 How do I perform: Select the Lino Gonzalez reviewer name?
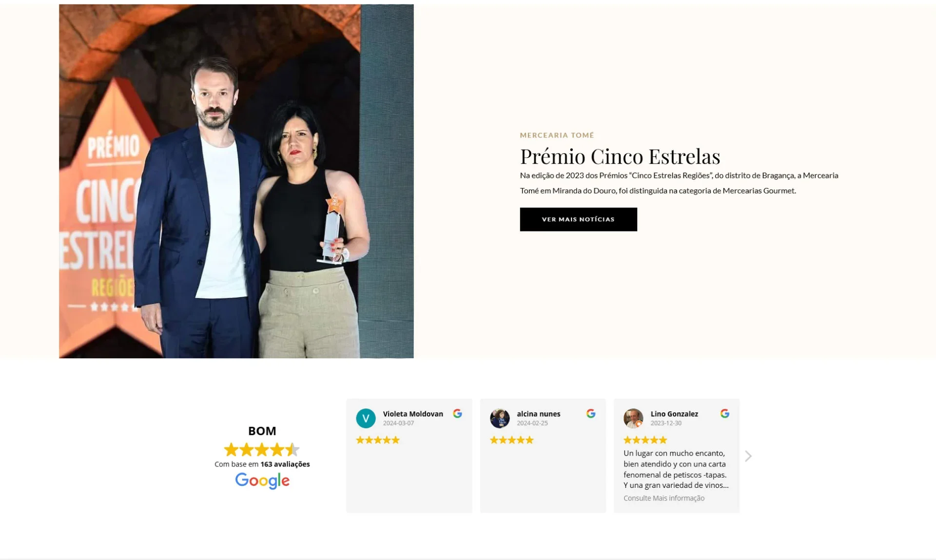point(674,414)
